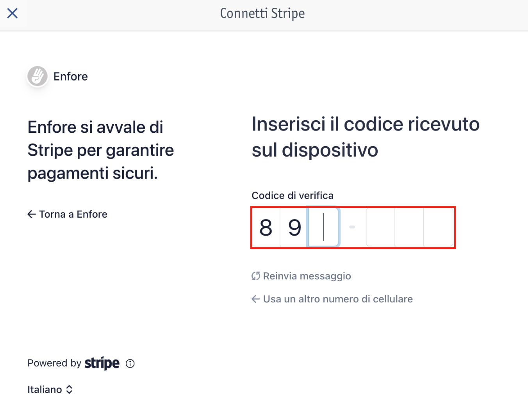Screen dimensions: 528x420
Task: Click the up-down chevrons beside Italiano
Action: 70,390
